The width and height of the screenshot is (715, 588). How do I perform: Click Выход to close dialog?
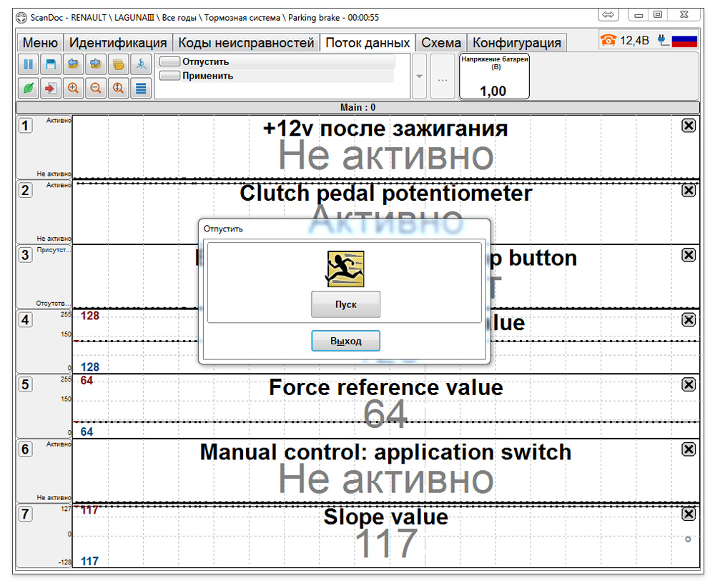[x=345, y=341]
